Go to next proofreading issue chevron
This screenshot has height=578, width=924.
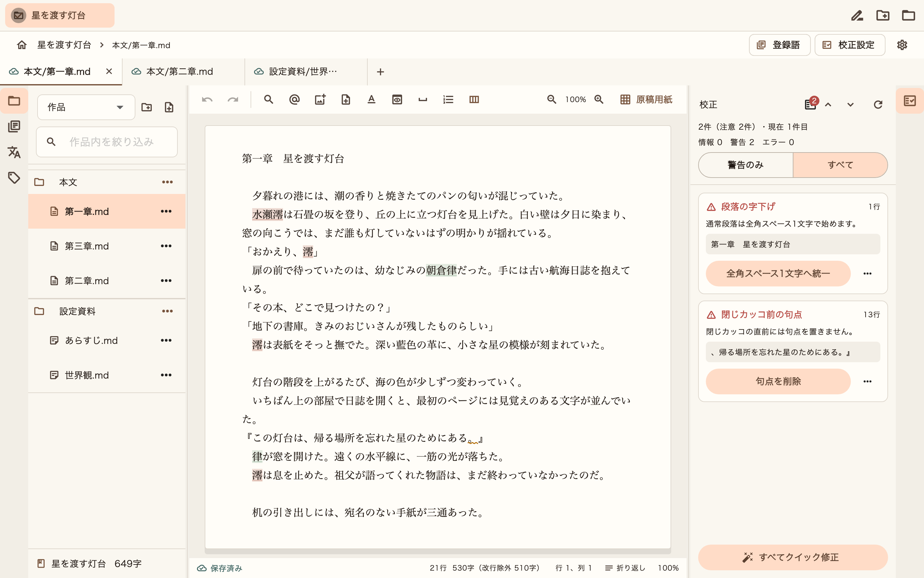pyautogui.click(x=850, y=105)
